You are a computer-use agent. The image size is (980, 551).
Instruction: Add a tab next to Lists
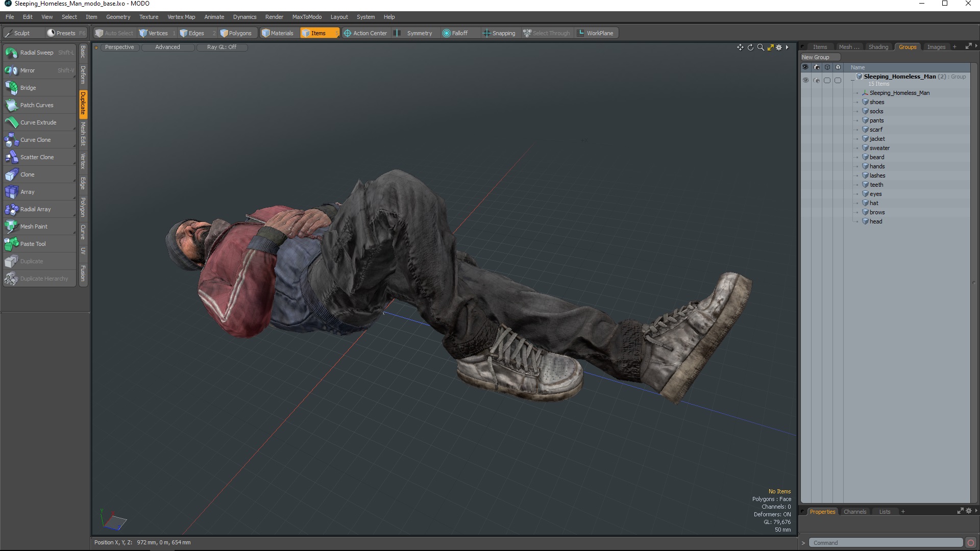point(903,512)
